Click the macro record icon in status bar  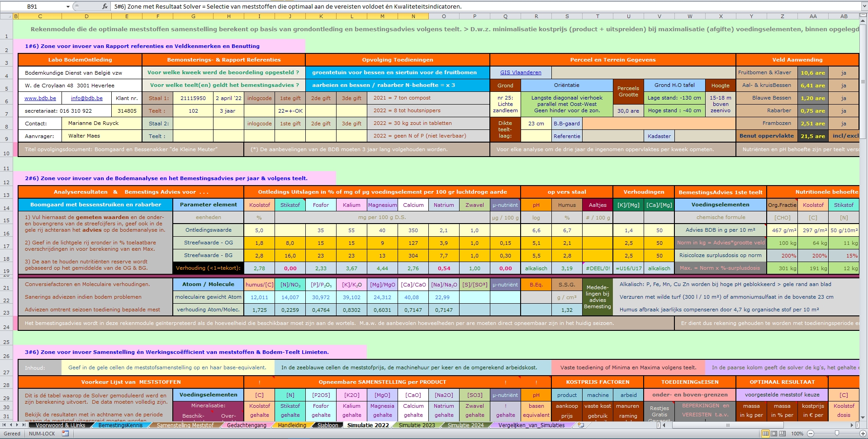(x=66, y=434)
